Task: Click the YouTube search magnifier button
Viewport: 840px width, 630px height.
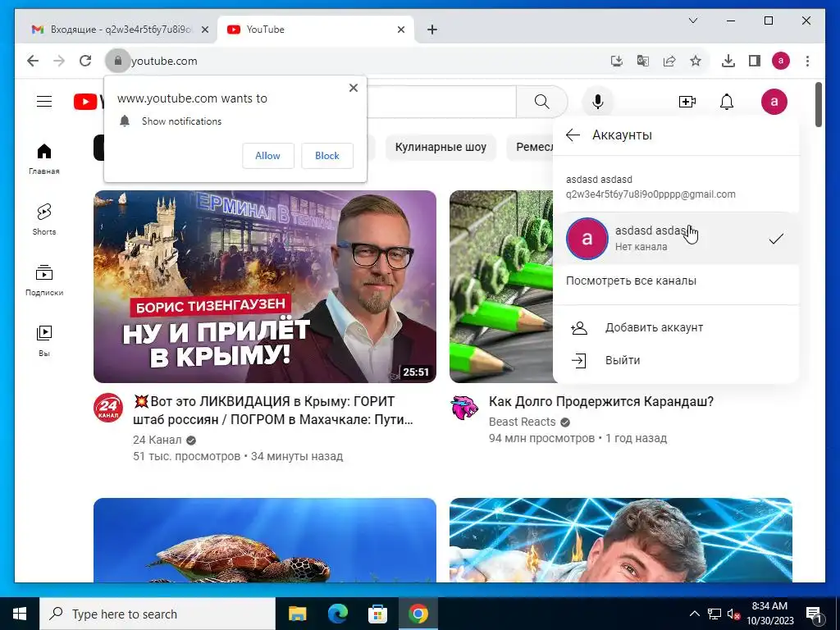Action: tap(541, 101)
